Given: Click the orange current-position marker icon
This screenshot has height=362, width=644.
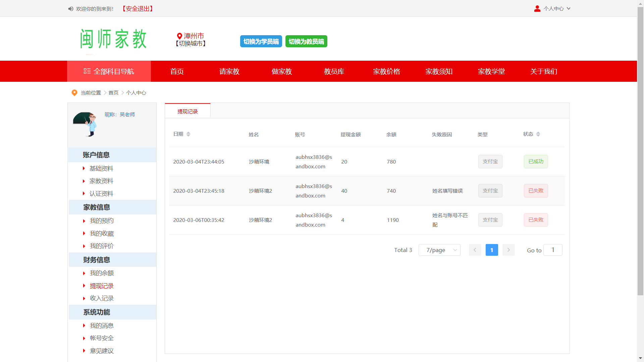Looking at the screenshot, I should (x=74, y=93).
